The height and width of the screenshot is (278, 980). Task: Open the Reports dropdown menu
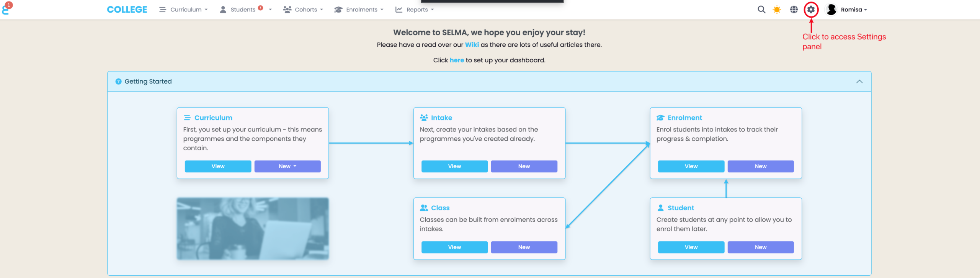(x=415, y=10)
